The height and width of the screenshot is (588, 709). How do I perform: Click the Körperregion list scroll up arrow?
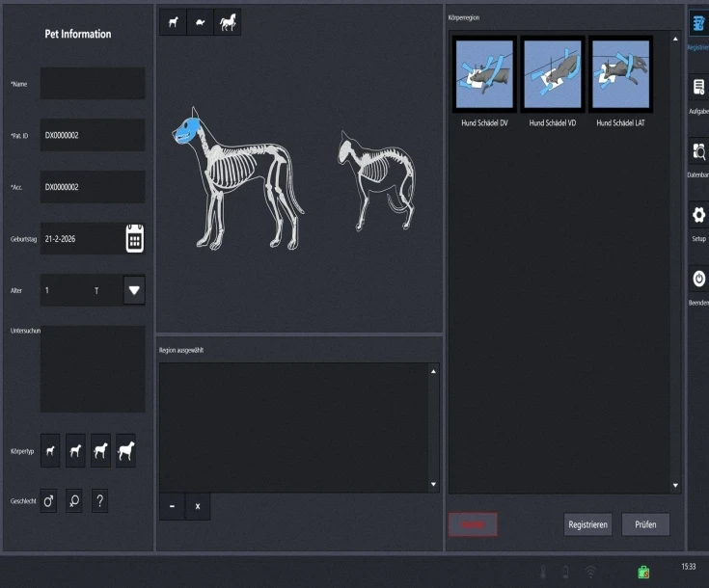coord(675,40)
